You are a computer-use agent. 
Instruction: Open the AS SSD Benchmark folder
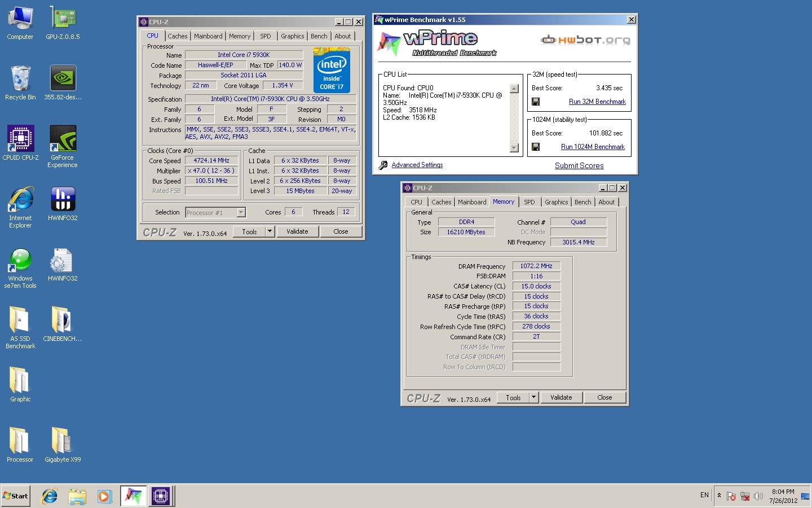click(20, 327)
